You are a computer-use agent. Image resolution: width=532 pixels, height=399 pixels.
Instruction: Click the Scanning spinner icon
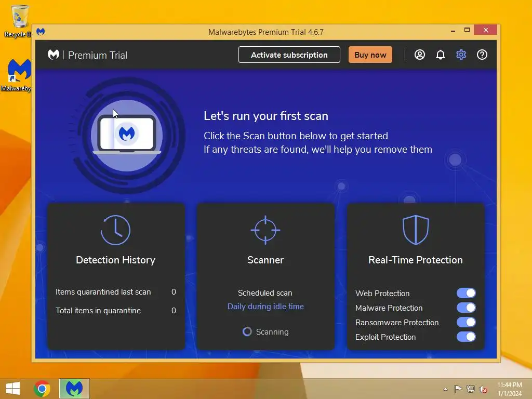(x=247, y=331)
